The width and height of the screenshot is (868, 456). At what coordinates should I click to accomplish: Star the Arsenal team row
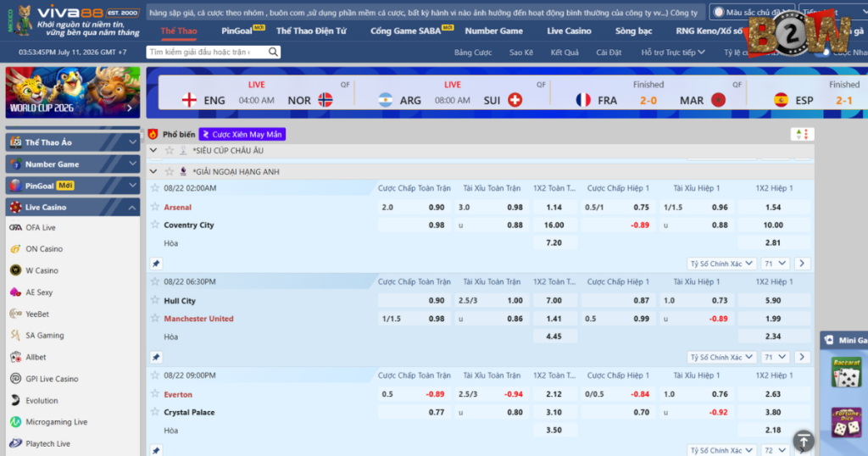(155, 207)
